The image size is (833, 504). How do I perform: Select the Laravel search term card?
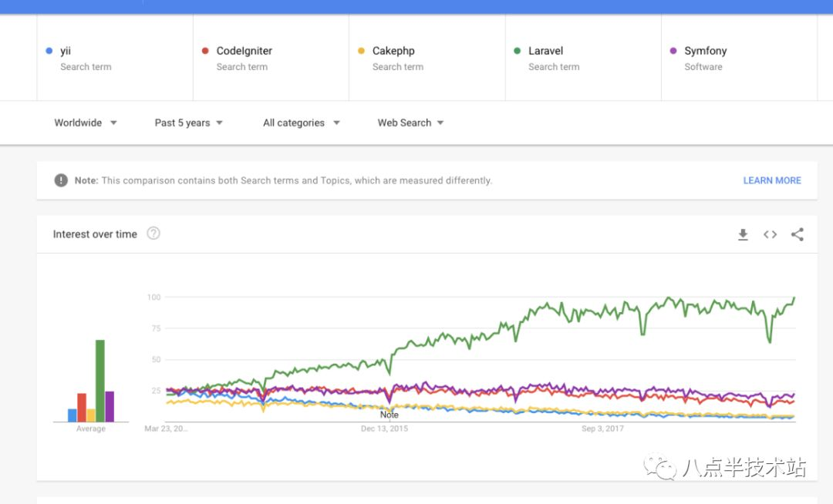coord(582,58)
